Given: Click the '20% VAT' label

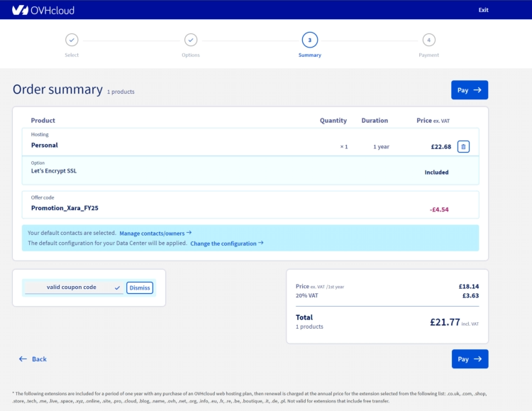Looking at the screenshot, I should (306, 295).
